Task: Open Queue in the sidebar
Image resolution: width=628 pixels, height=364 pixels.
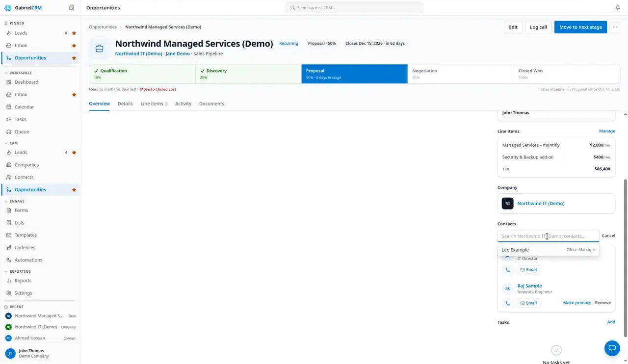Action: tap(40, 132)
